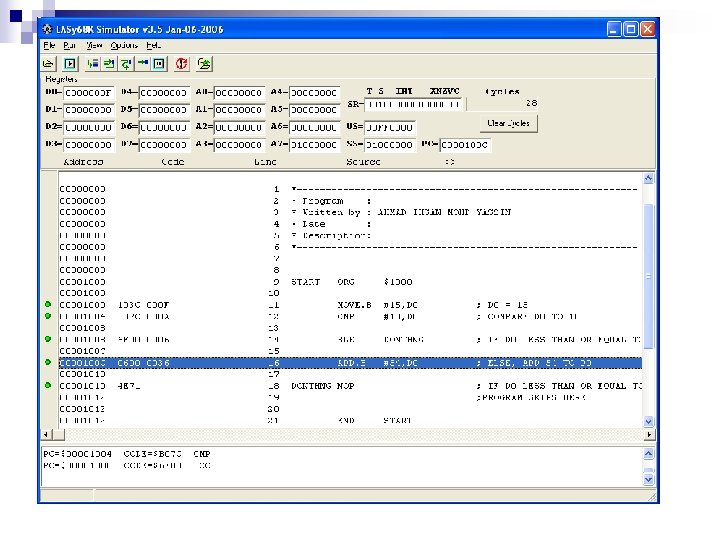Viewport: 720px width, 540px height.
Task: Click the A5 register field
Action: 315,110
